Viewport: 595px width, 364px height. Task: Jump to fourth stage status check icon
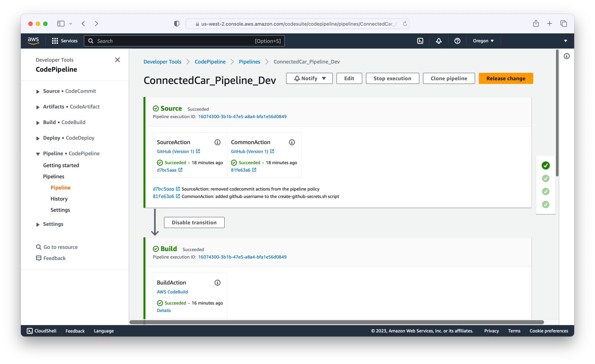click(x=546, y=204)
